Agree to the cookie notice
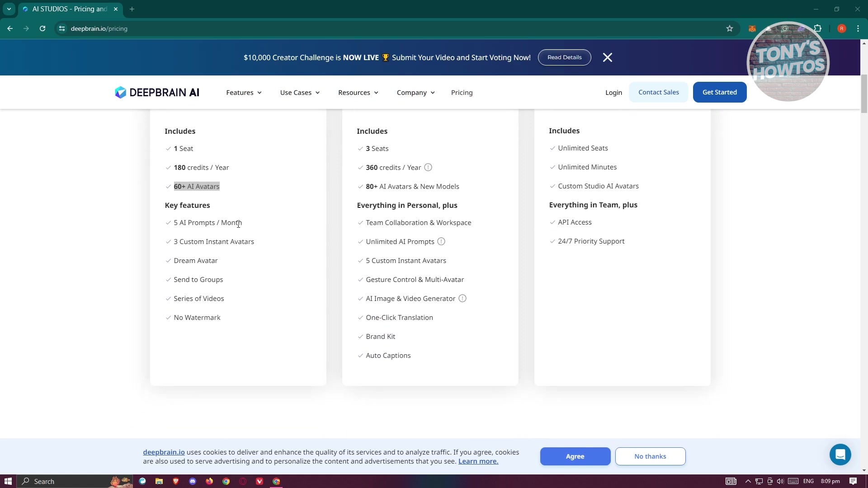Image resolution: width=868 pixels, height=488 pixels. 575,456
